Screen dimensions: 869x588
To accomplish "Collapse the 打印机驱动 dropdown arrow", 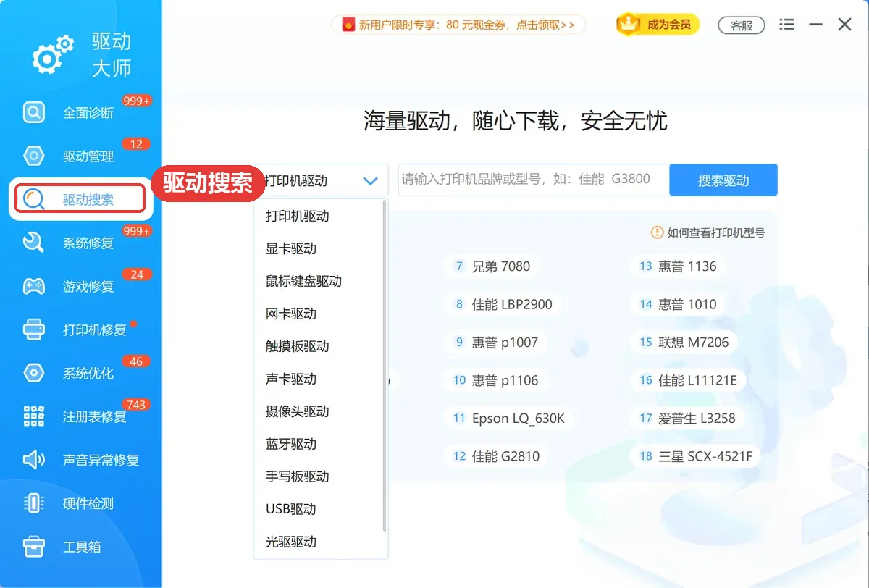I will 370,181.
